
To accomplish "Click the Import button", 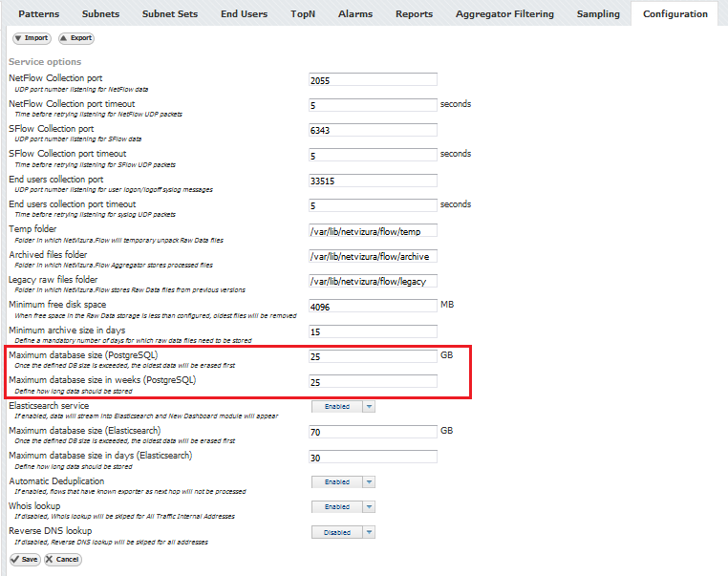I will tap(31, 38).
